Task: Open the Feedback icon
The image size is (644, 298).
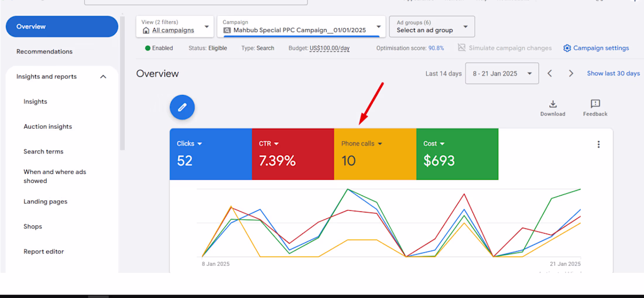Action: tap(595, 104)
